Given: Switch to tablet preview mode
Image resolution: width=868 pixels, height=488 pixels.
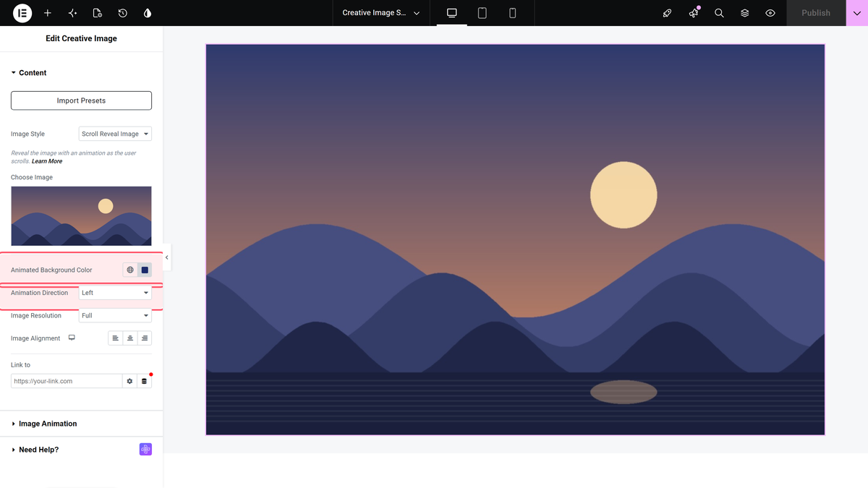Looking at the screenshot, I should point(482,13).
